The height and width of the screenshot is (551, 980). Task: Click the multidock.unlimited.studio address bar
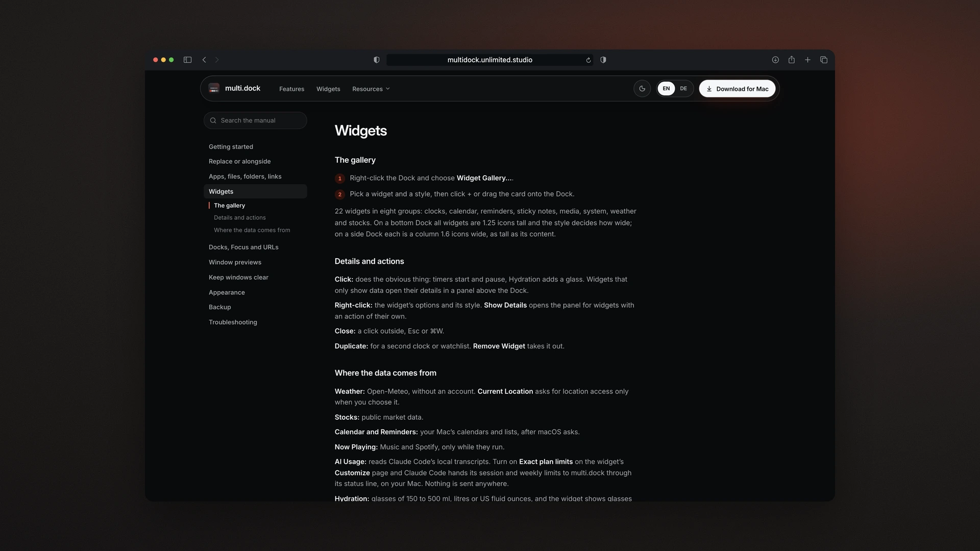[x=489, y=60]
